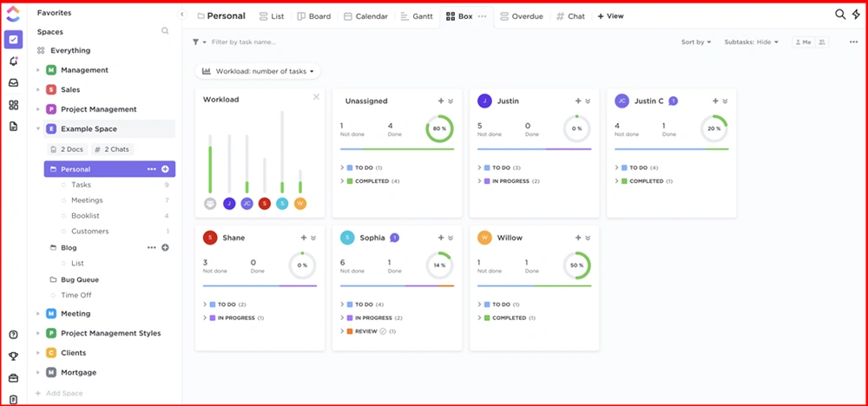Collapse the Example Space tree
Viewport: 868px width, 406px height.
38,129
